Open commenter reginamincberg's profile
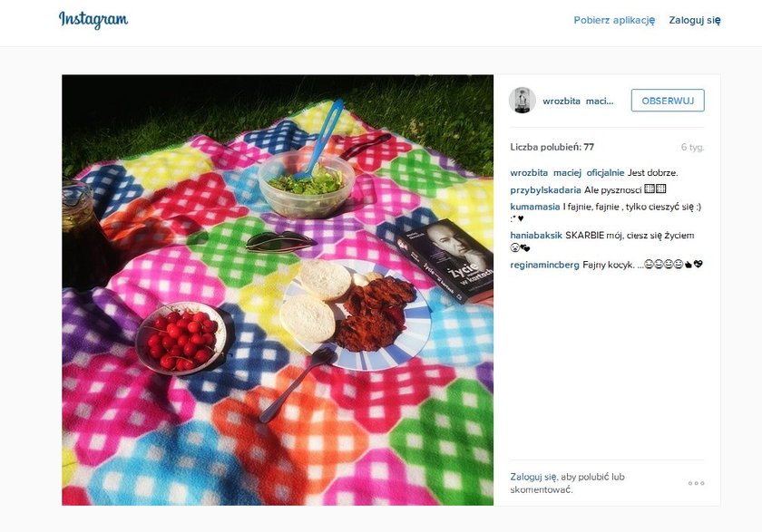Viewport: 762px width, 532px height. 544,265
